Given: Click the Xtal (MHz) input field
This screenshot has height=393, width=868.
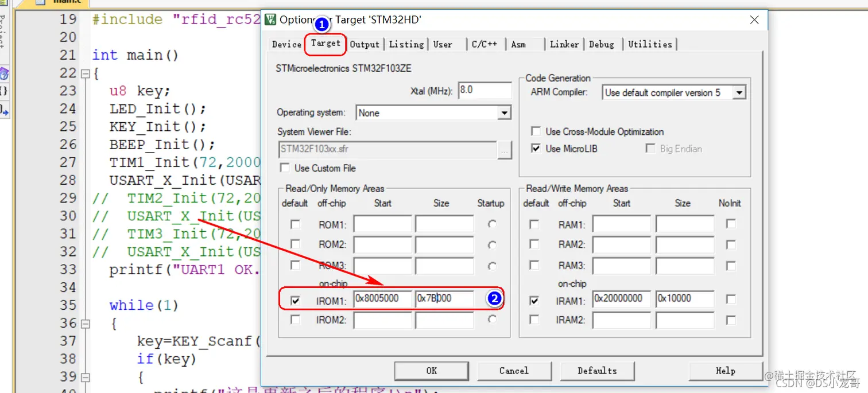Looking at the screenshot, I should (x=485, y=91).
